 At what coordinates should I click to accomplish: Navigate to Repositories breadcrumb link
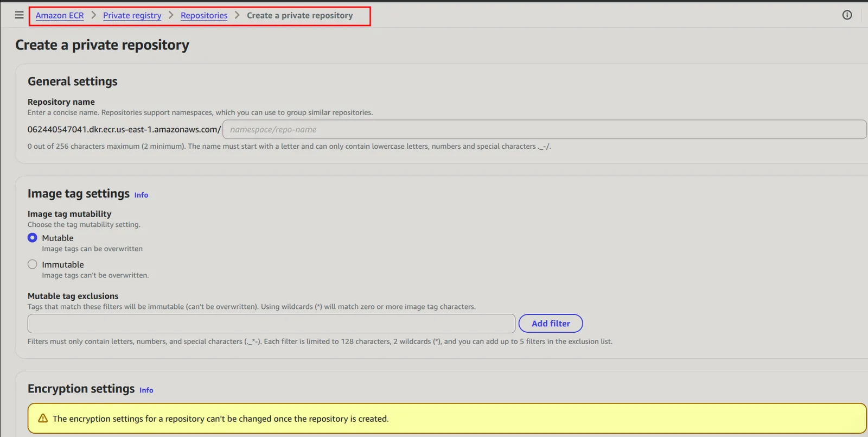(x=204, y=15)
